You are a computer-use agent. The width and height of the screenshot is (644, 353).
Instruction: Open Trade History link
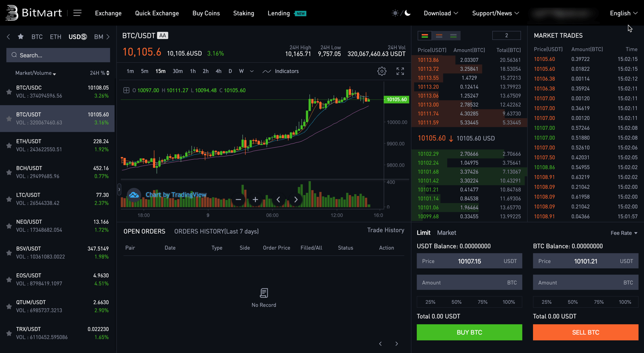(386, 230)
